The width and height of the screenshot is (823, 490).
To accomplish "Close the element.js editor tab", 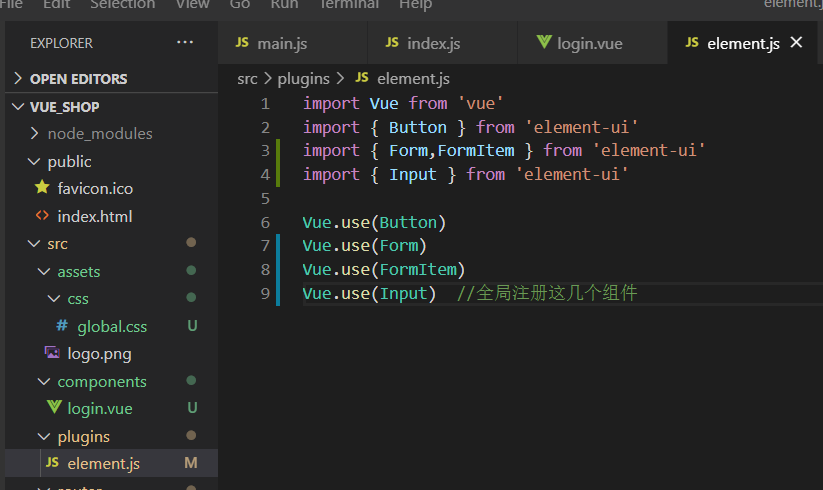I will (x=796, y=42).
